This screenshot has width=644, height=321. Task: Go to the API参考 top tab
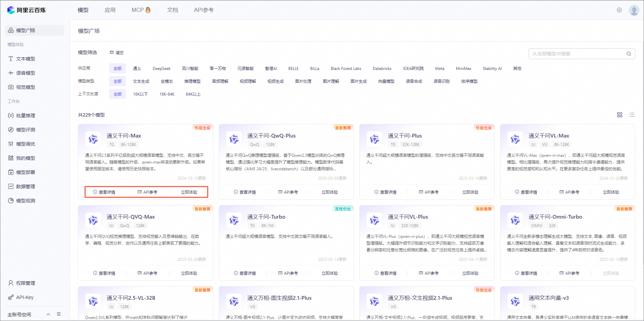click(204, 10)
